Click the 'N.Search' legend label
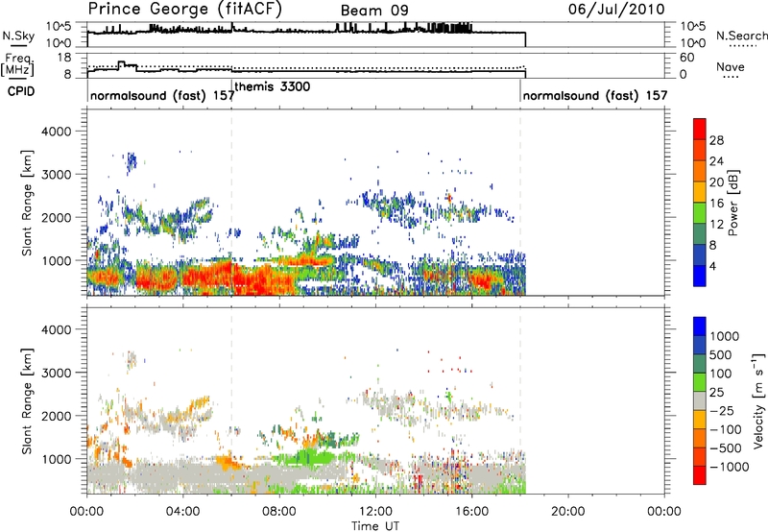 [741, 36]
